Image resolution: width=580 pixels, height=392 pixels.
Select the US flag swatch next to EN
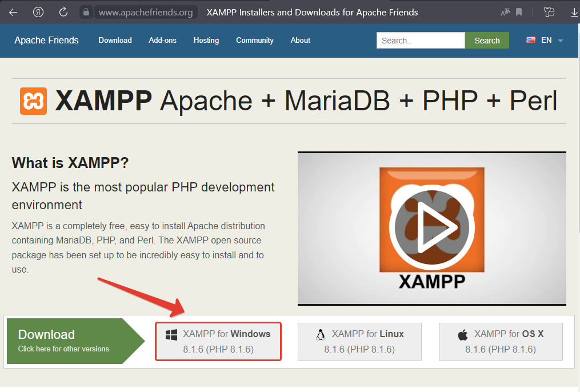coord(531,40)
